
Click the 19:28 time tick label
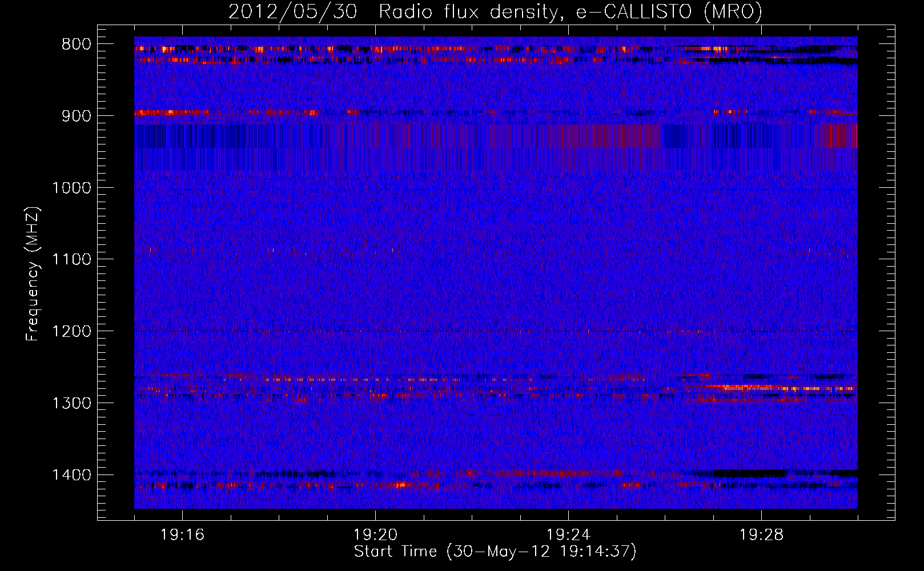coord(761,535)
